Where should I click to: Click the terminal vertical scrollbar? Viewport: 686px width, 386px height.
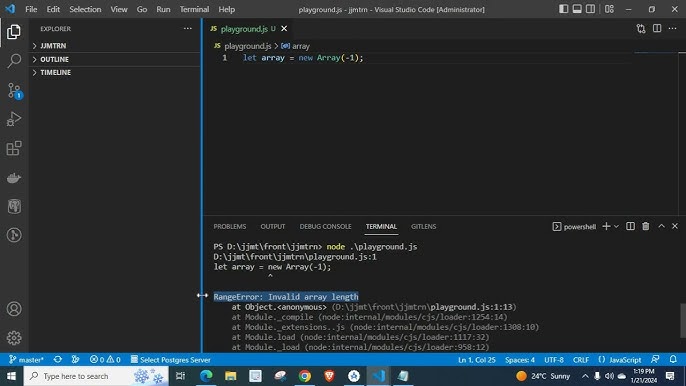tap(682, 320)
